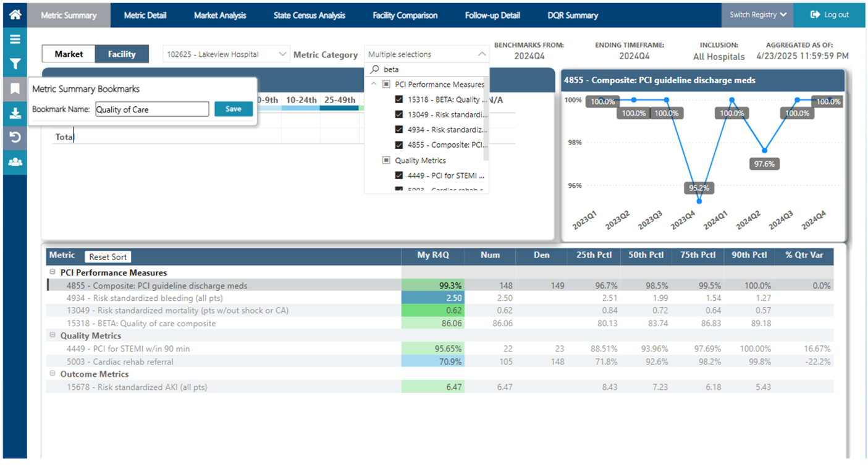Toggle the bookmark icon in sidebar
Image resolution: width=868 pixels, height=467 pixels.
[15, 89]
